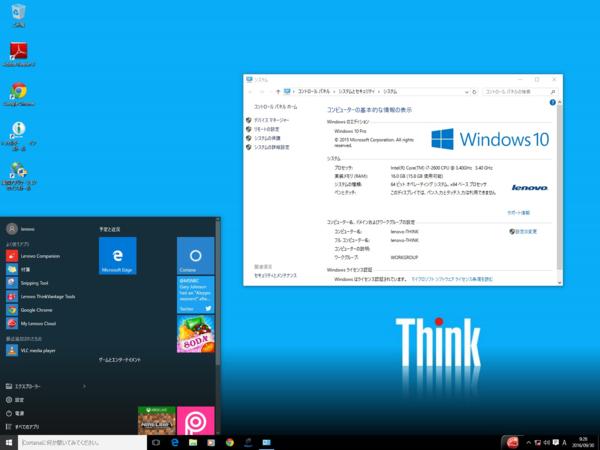Open the sticky notes app in Start menu
Viewport: 600px width, 450px height.
(18, 269)
